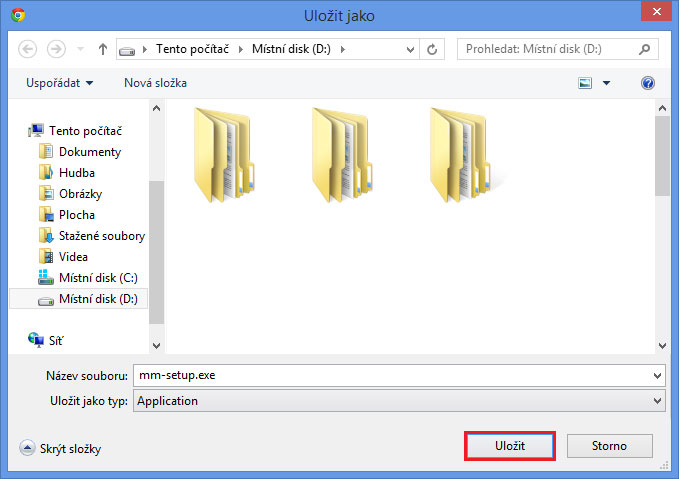Click the back navigation arrow
This screenshot has width=679, height=479.
(27, 49)
